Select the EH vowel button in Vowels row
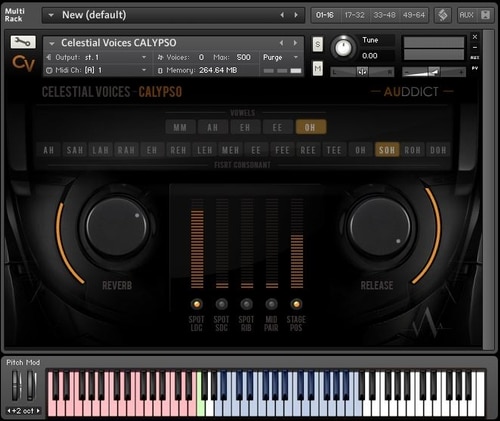The width and height of the screenshot is (500, 421). pyautogui.click(x=245, y=127)
